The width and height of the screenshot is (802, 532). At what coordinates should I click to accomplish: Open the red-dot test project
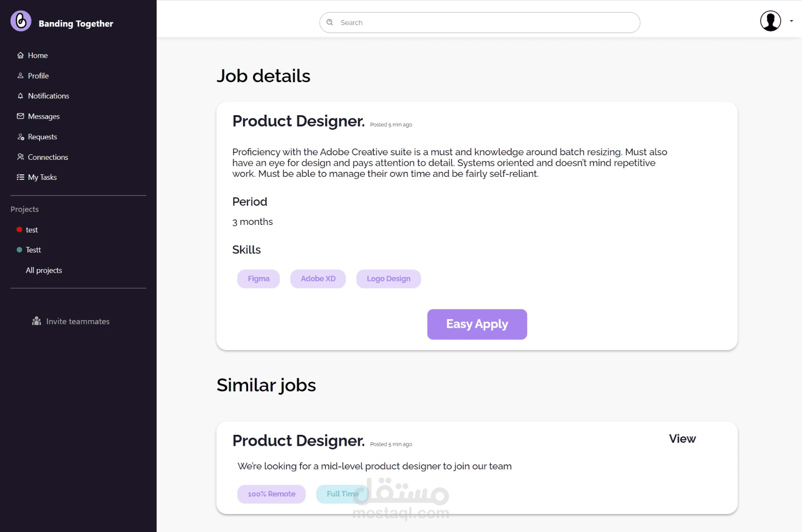point(32,230)
